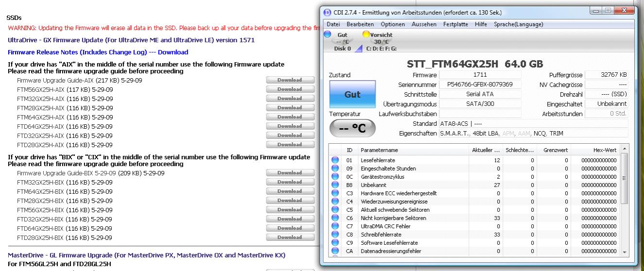
Task: Click the CDI title bar app icon
Action: click(327, 12)
